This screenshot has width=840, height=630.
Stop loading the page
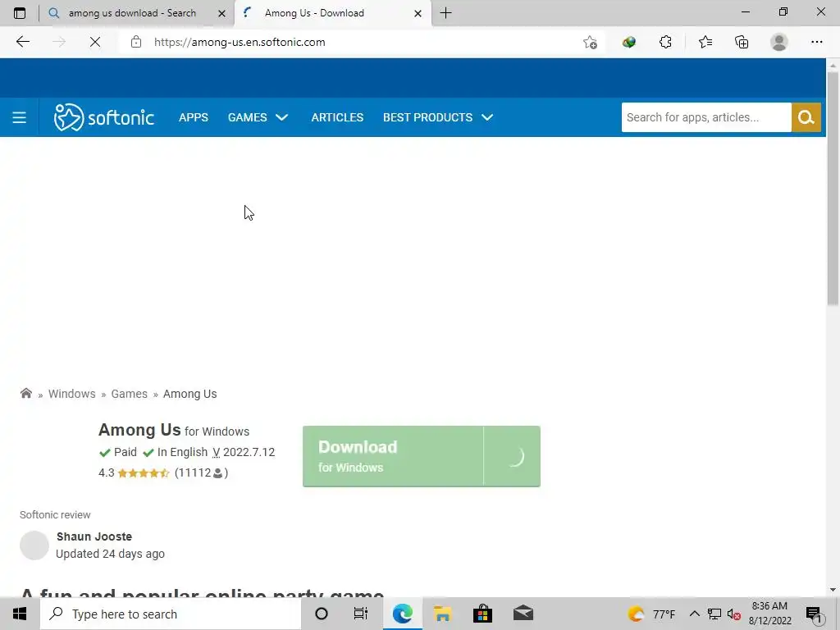pos(95,42)
